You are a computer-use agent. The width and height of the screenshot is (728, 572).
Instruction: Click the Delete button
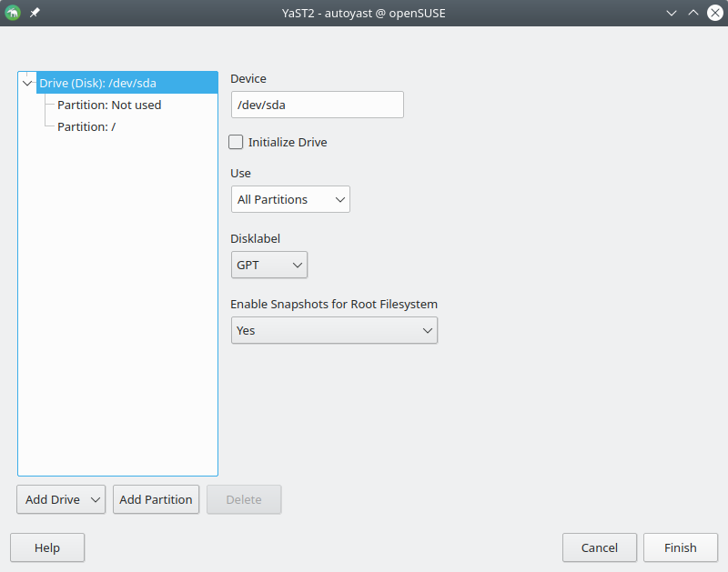[244, 499]
